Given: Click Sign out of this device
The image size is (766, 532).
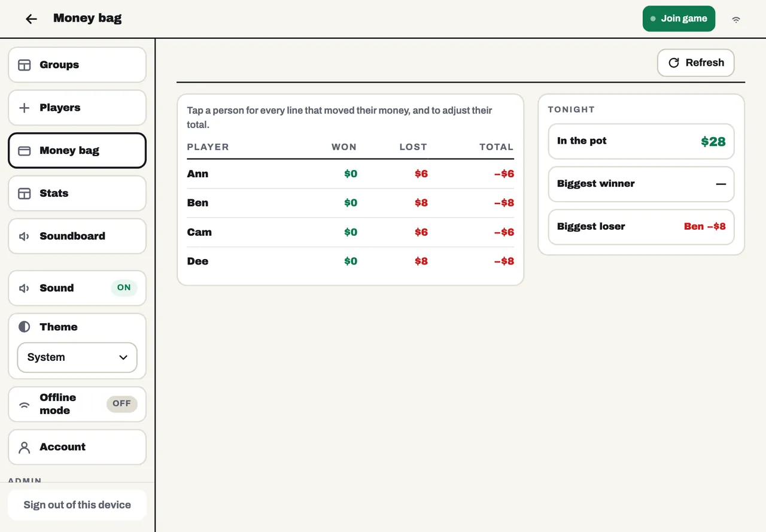Looking at the screenshot, I should [77, 505].
